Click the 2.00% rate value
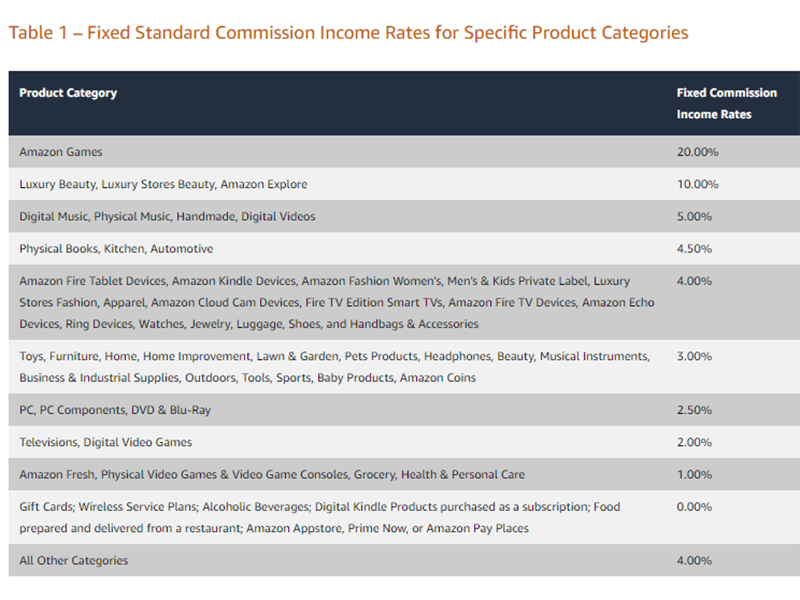The image size is (800, 600). click(694, 442)
